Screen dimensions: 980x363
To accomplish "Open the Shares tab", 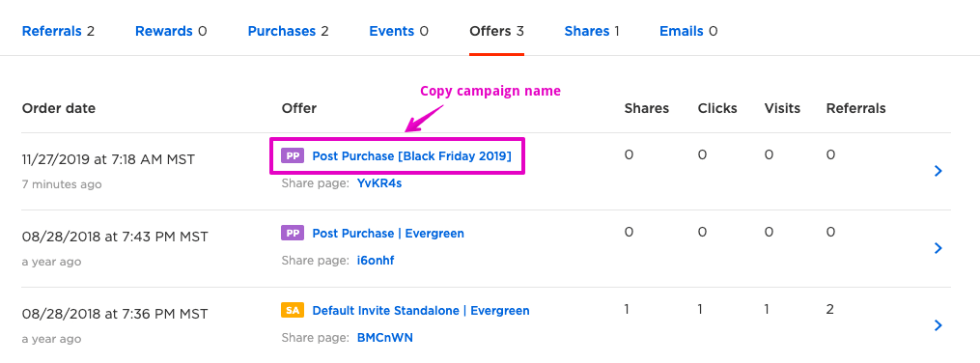I will pos(592,31).
